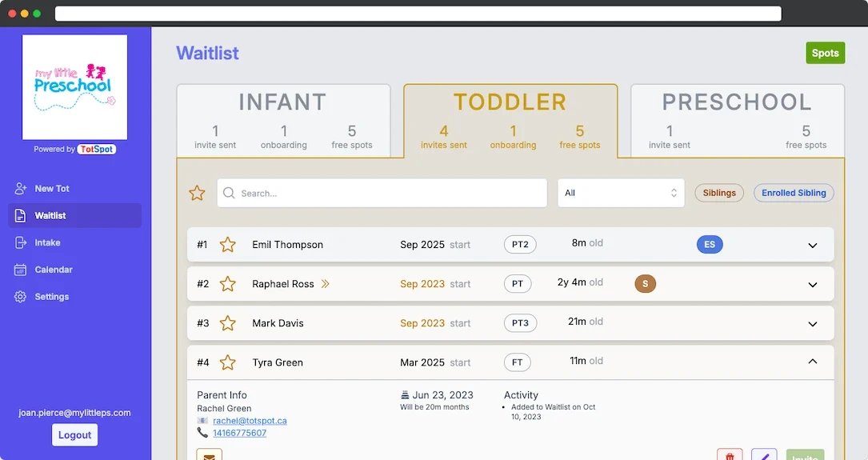Collapse Tyra Green's expanded row
The image size is (868, 460).
point(813,362)
